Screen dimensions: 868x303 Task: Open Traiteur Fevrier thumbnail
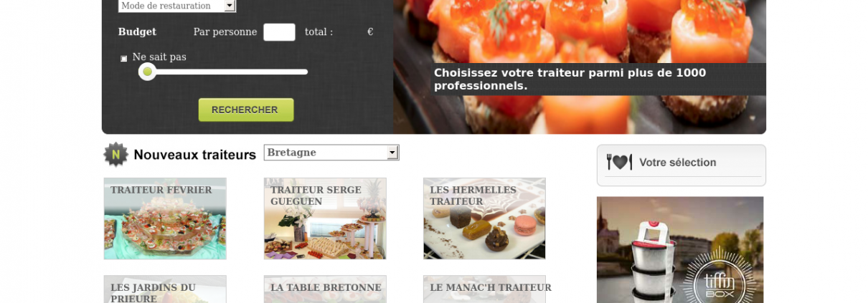165,218
